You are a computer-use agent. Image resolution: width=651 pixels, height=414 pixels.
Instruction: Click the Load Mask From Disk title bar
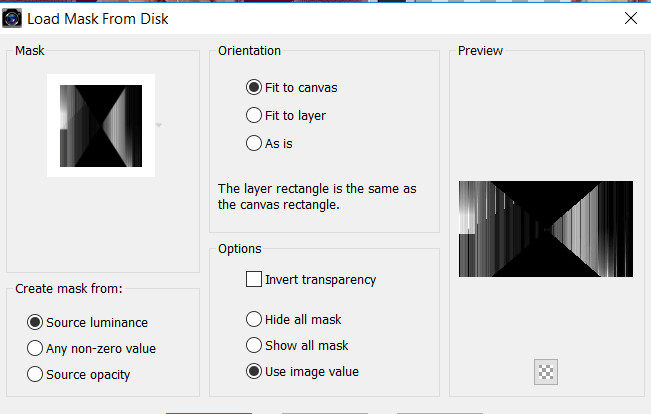click(300, 17)
